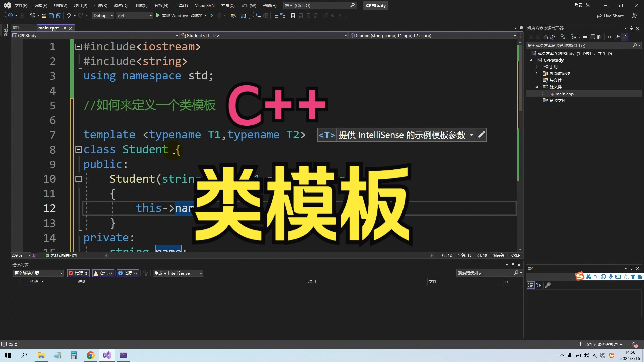Open the 生成(B) menu
This screenshot has height=362, width=644.
pyautogui.click(x=100, y=5)
